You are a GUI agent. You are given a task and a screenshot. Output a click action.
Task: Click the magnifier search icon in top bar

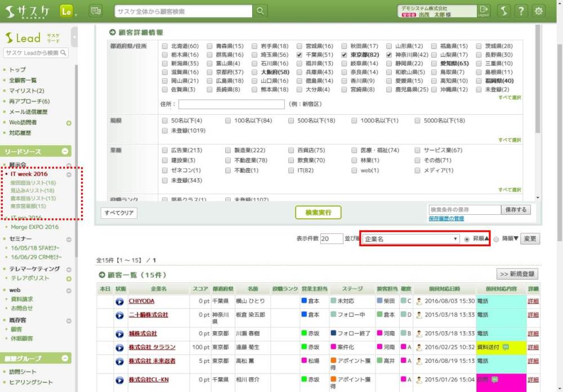260,11
